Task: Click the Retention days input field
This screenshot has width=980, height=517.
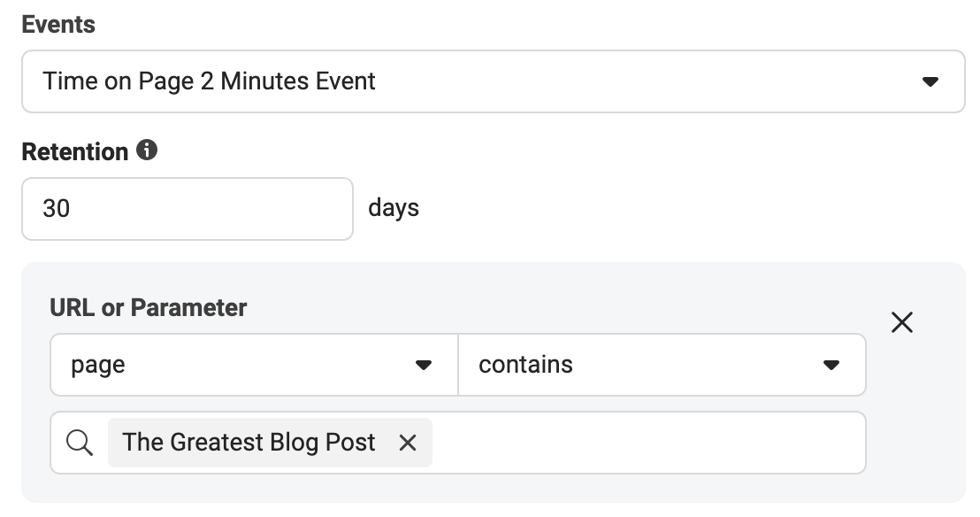Action: click(188, 209)
